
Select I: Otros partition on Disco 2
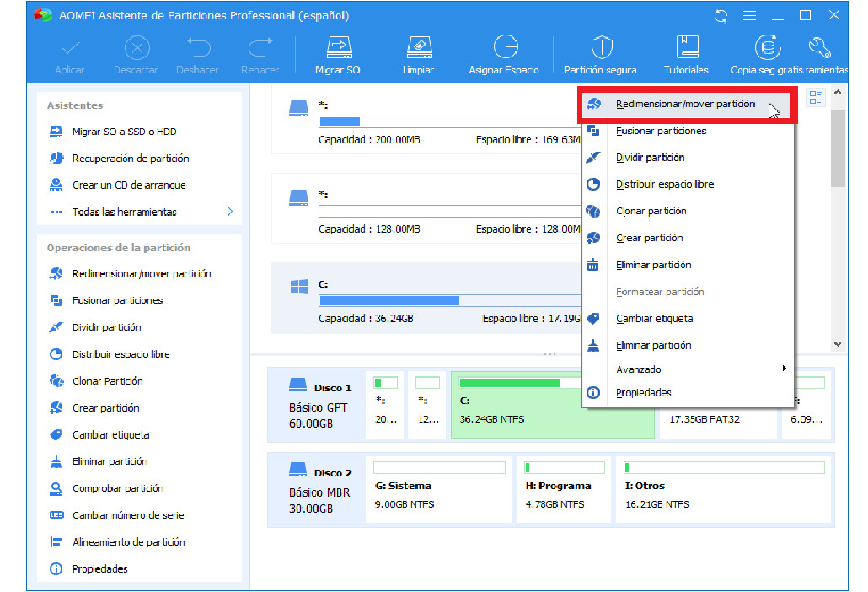[723, 489]
